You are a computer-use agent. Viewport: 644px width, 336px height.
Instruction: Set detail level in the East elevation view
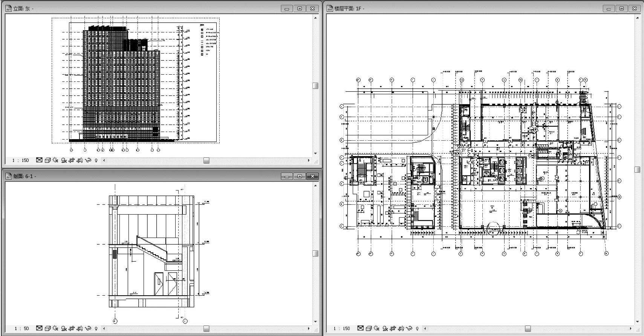pyautogui.click(x=39, y=160)
